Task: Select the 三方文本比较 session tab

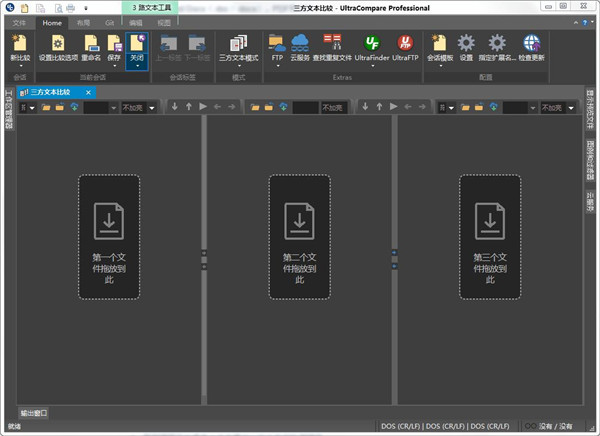Action: click(50, 92)
